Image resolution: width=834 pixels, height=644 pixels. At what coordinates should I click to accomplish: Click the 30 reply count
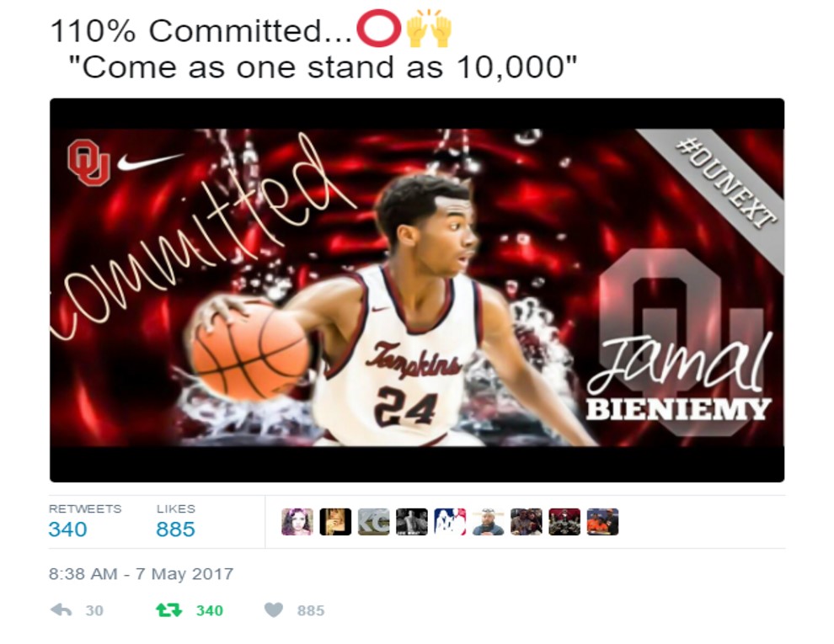94,610
